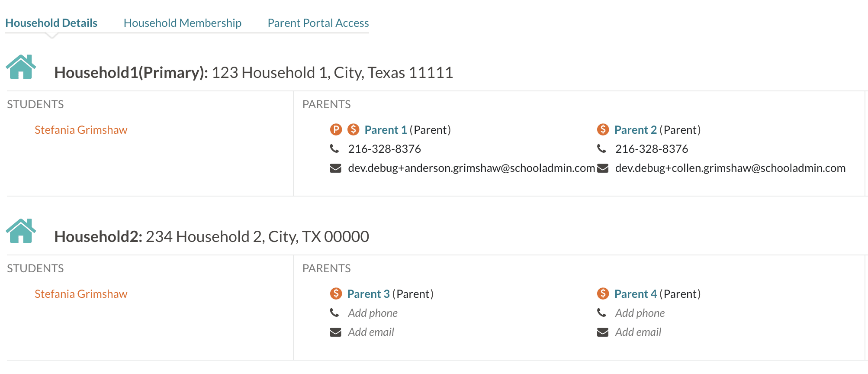Click Add phone for Parent 3
The image size is (868, 374).
coord(373,313)
